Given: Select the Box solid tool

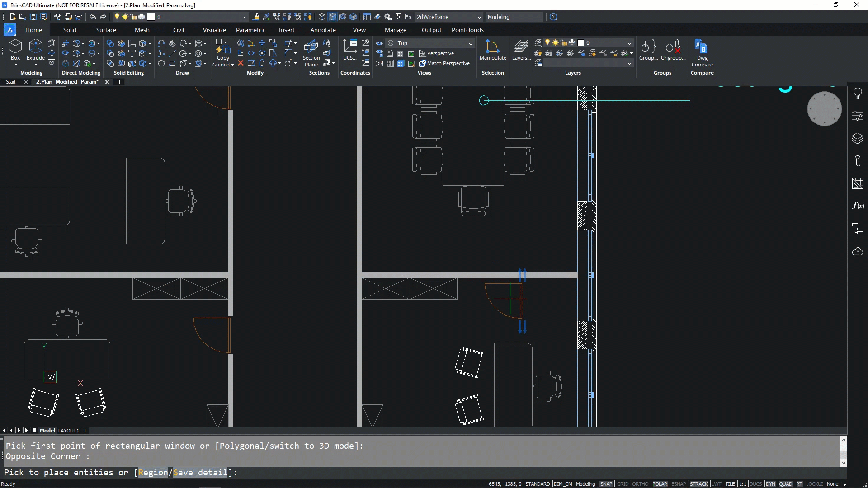Looking at the screenshot, I should (x=15, y=47).
